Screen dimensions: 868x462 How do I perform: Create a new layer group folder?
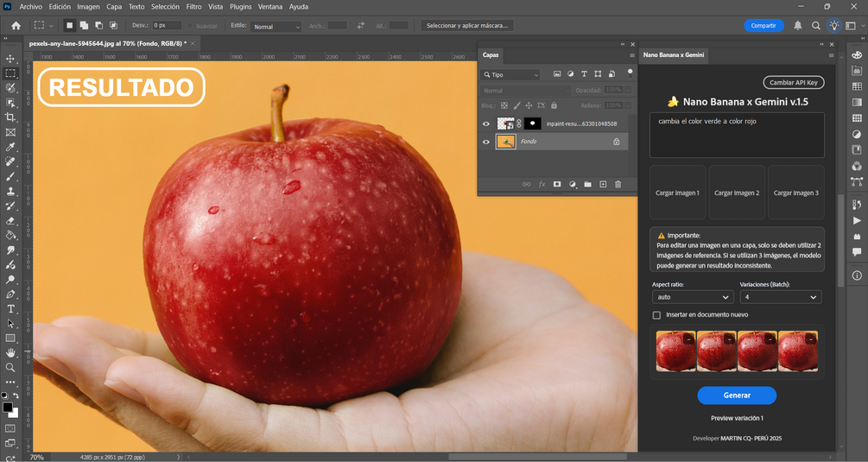[588, 184]
